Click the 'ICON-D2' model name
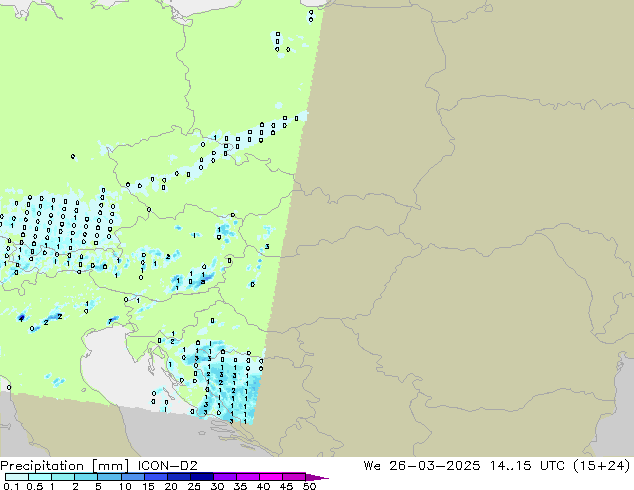 click(x=167, y=465)
